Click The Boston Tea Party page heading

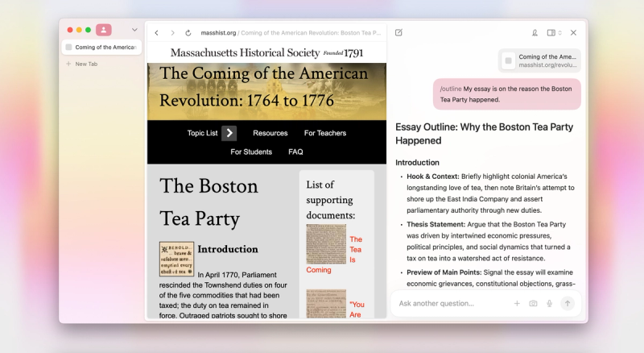point(208,202)
